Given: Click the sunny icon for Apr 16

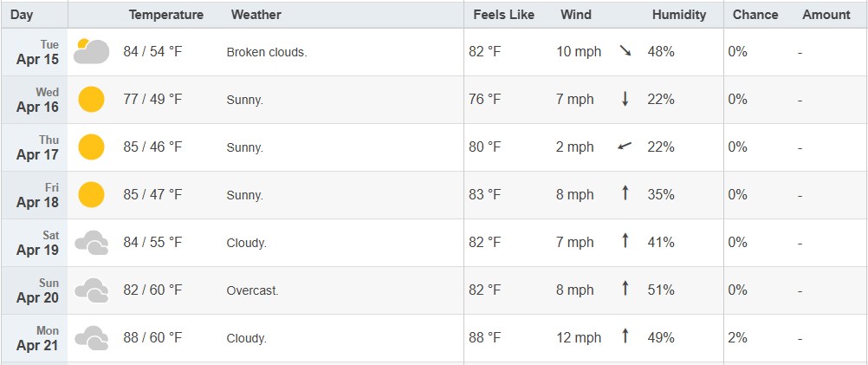Looking at the screenshot, I should (x=91, y=100).
